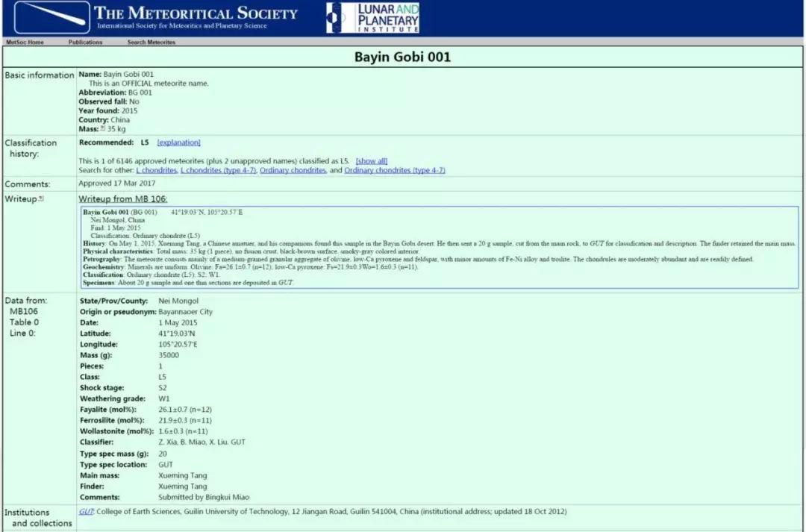Click the Lunar and Planetary Institute logo
This screenshot has width=806, height=532.
coord(372,18)
